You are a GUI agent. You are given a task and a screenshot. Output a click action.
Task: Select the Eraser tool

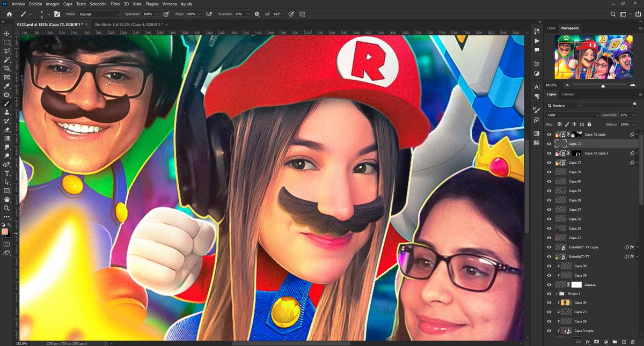click(x=7, y=129)
